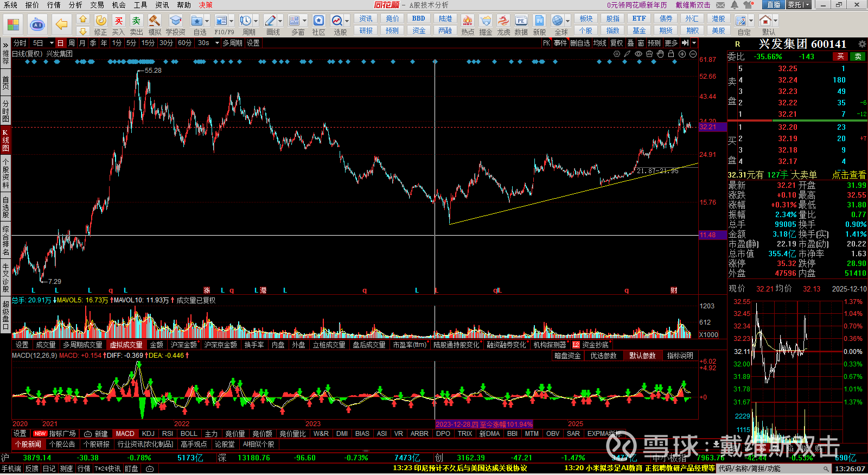This screenshot has height=475, width=868.
Task: Toggle 窗 window mode on chart toolbar
Action: click(x=641, y=43)
